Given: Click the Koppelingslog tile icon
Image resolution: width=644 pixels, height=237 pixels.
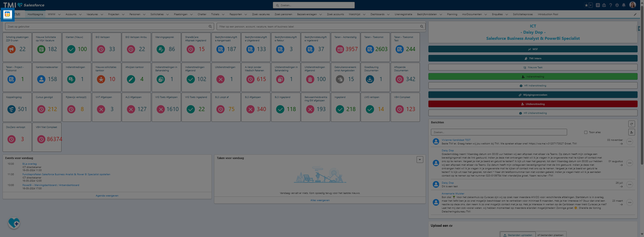Looking at the screenshot, I should [11, 109].
